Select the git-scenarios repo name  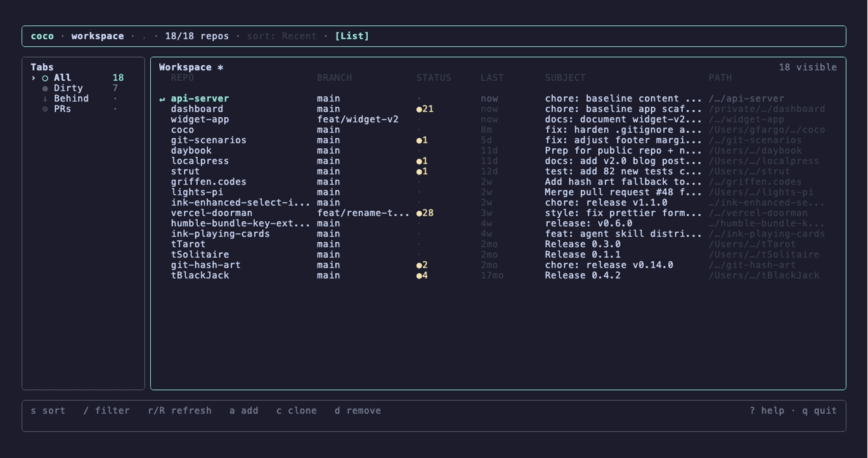pos(209,140)
